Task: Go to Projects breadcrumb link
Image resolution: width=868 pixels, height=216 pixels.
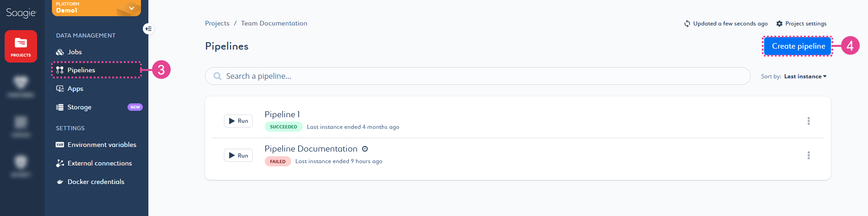Action: (217, 23)
